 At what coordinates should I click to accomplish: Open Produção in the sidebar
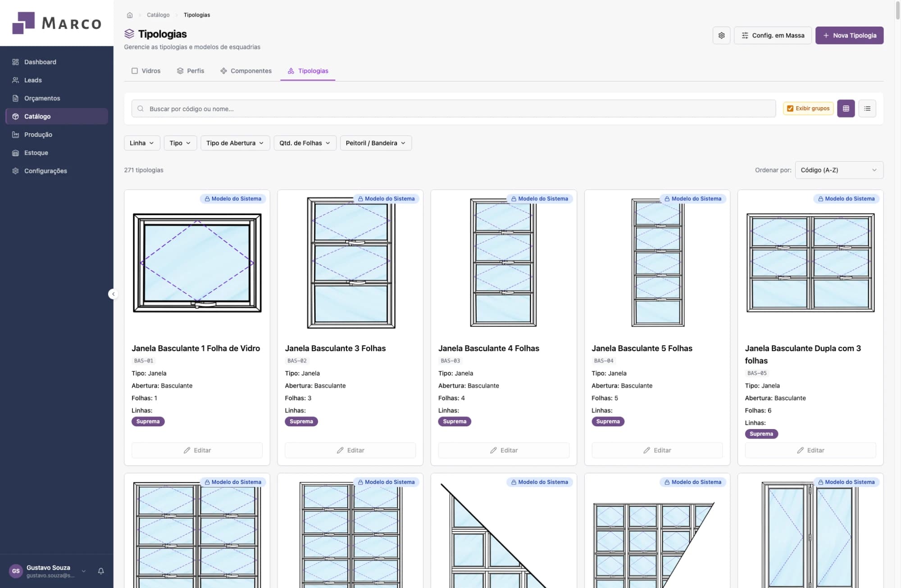pos(57,135)
